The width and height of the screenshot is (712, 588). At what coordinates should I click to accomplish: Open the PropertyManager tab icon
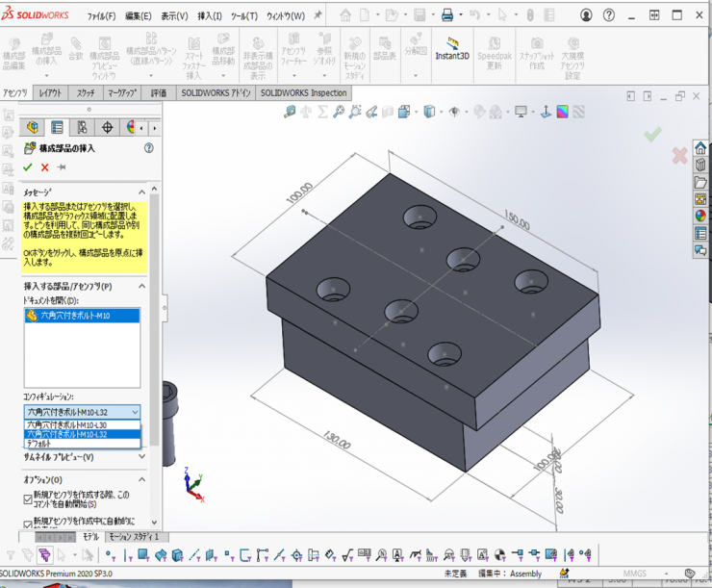[x=57, y=127]
